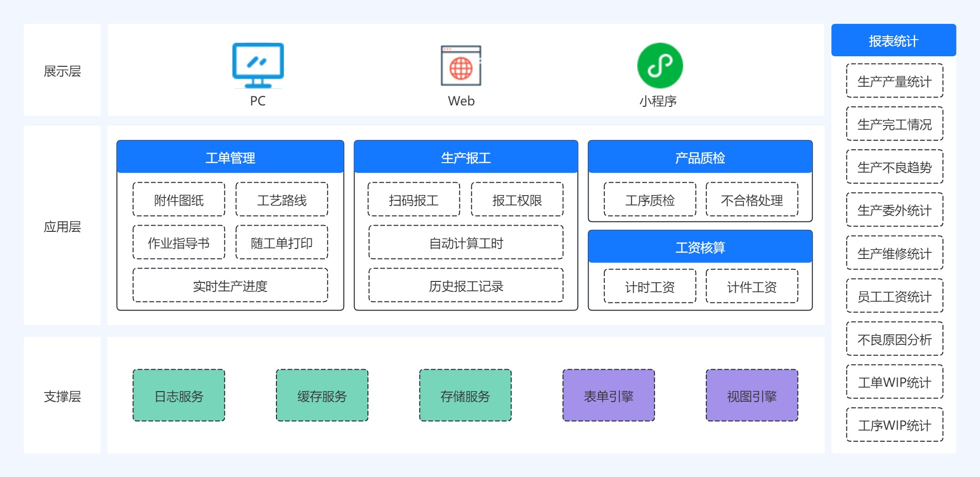Open the 产品质检 module header

700,157
